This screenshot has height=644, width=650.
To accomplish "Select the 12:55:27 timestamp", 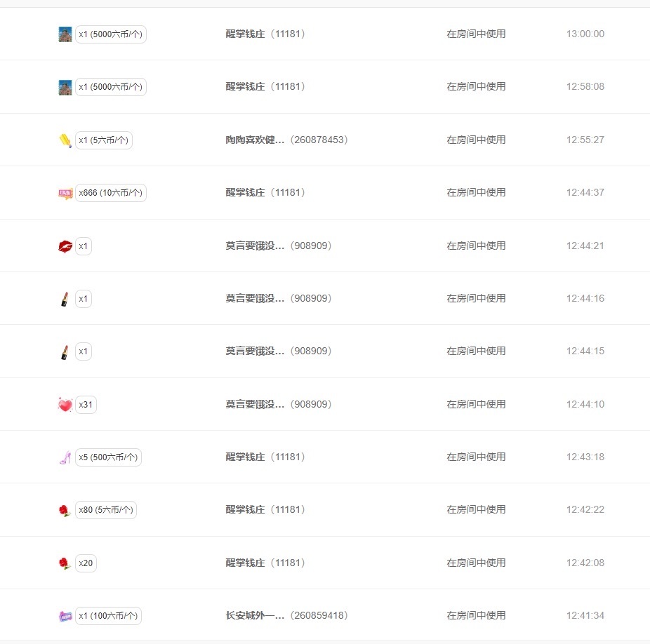I will pos(585,140).
